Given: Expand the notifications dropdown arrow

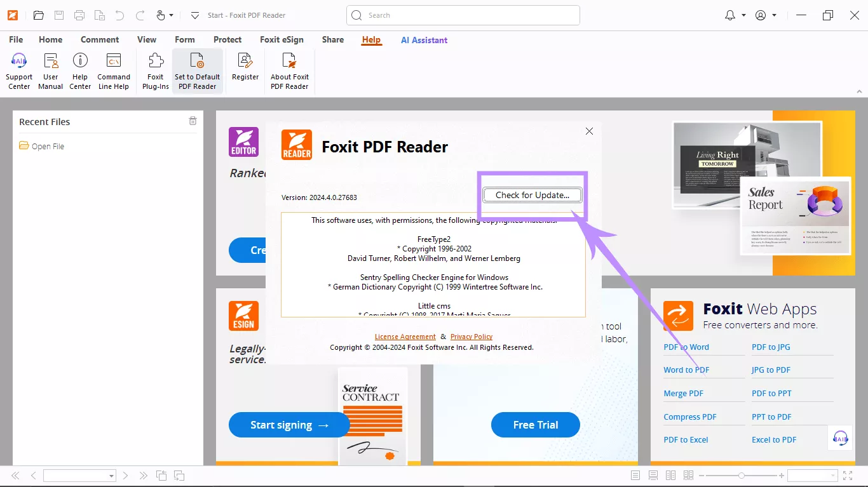Looking at the screenshot, I should pos(743,15).
